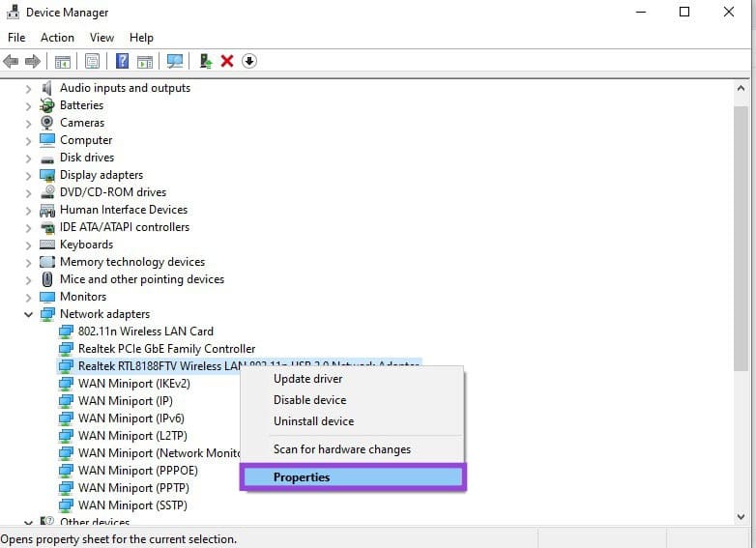The height and width of the screenshot is (548, 756).
Task: Click the Memory technology devices icon
Action: pyautogui.click(x=47, y=262)
